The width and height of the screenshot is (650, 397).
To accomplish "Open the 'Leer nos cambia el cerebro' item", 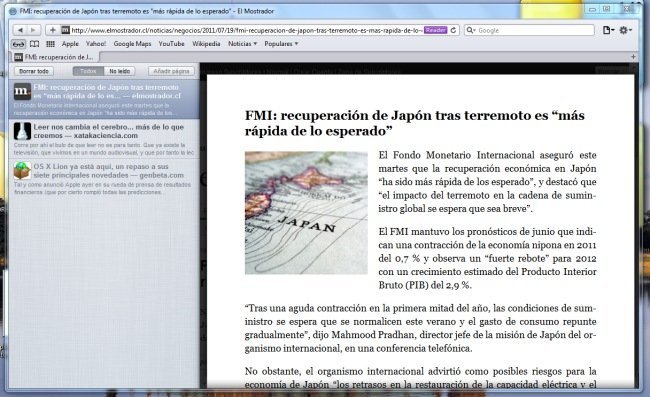I will coord(104,139).
